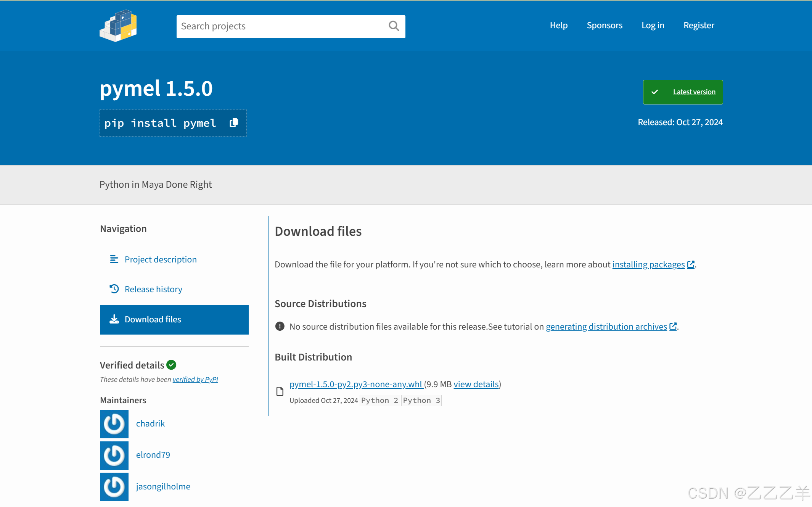Open Release history navigation tab

pos(153,289)
